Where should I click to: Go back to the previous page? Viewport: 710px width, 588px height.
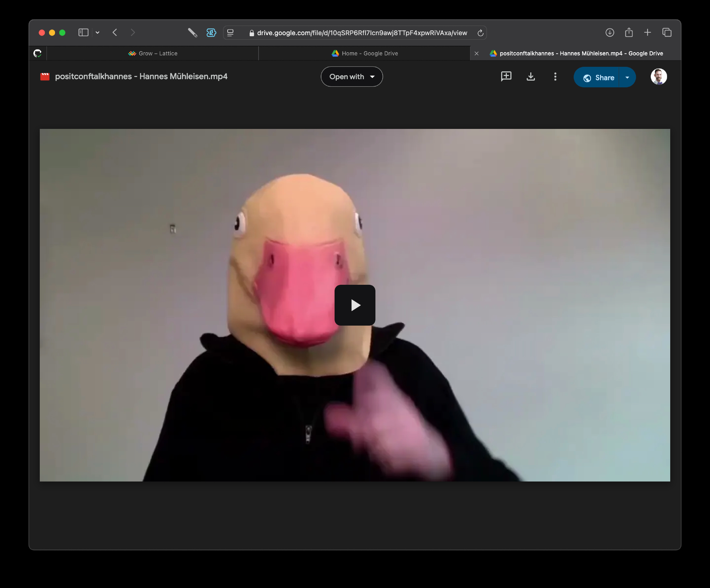(115, 33)
